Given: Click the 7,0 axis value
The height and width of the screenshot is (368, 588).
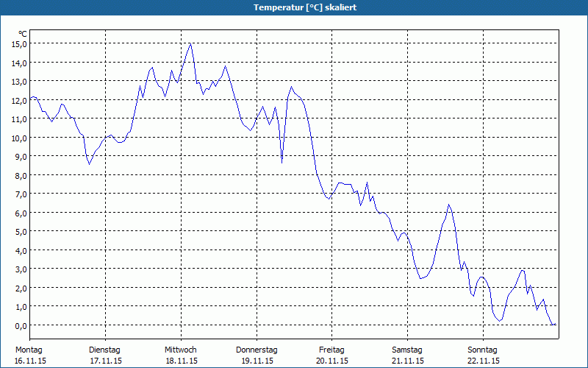Looking at the screenshot, I should pos(22,194).
